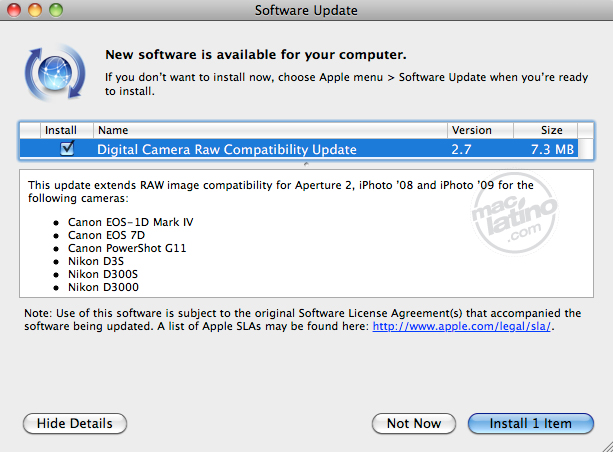613x452 pixels.
Task: Sort updates by Version column header
Action: [x=480, y=130]
